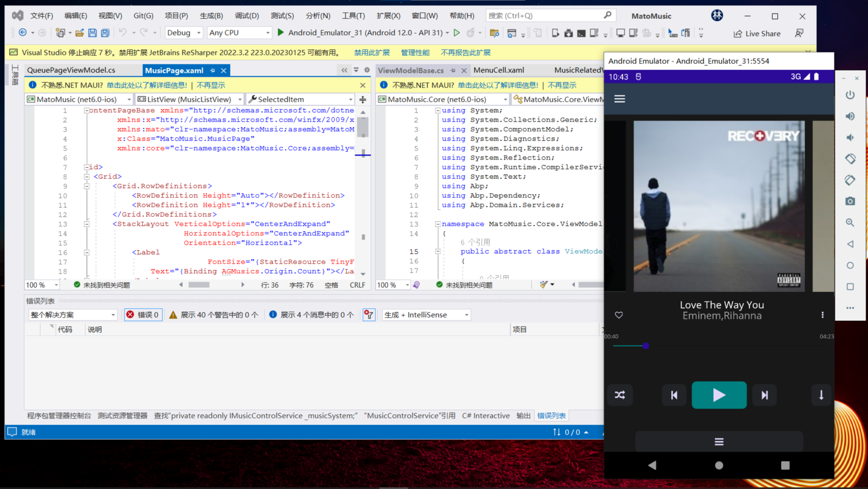Open the SelectedItem member dropdown
The image size is (868, 489).
[x=301, y=99]
